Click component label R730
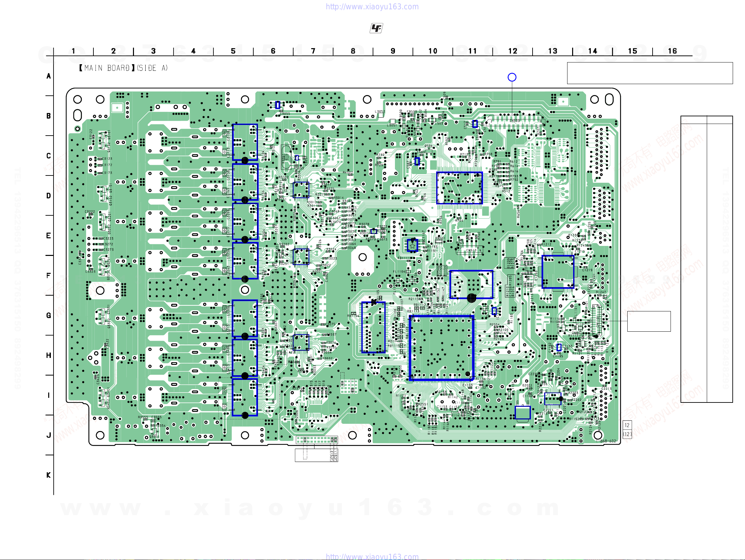Screen dimensions: 745x560 (380, 155)
